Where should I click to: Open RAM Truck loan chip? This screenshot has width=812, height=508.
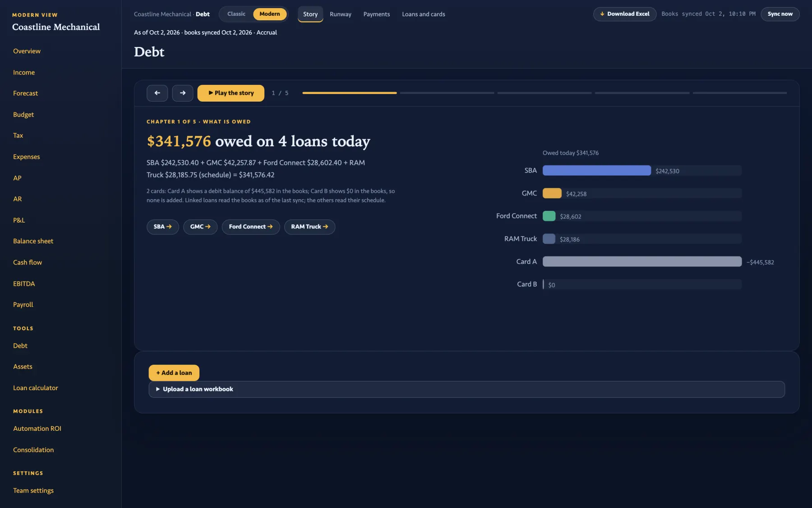[x=309, y=227]
